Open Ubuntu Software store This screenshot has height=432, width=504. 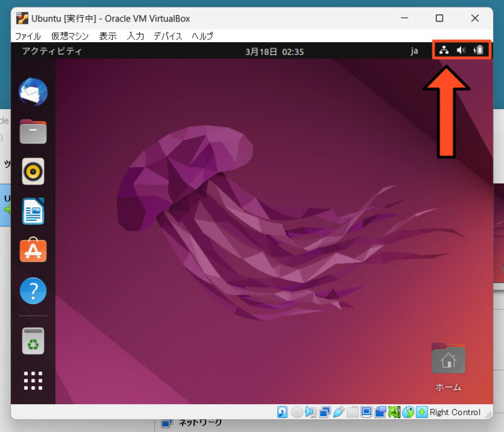pyautogui.click(x=33, y=250)
